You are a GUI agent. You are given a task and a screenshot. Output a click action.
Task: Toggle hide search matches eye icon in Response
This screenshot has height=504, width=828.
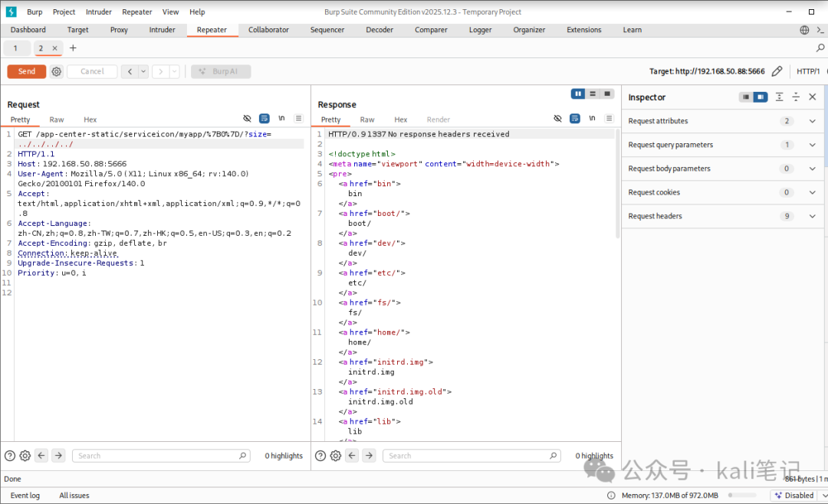point(557,119)
